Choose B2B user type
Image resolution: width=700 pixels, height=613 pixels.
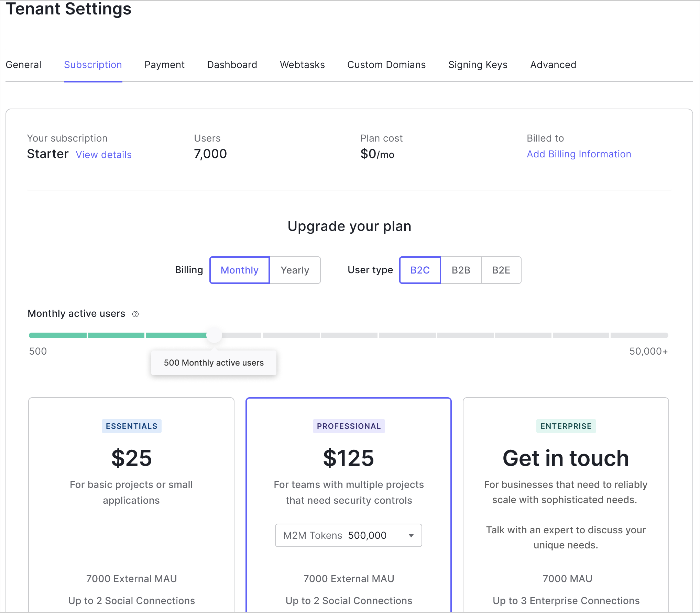tap(461, 270)
